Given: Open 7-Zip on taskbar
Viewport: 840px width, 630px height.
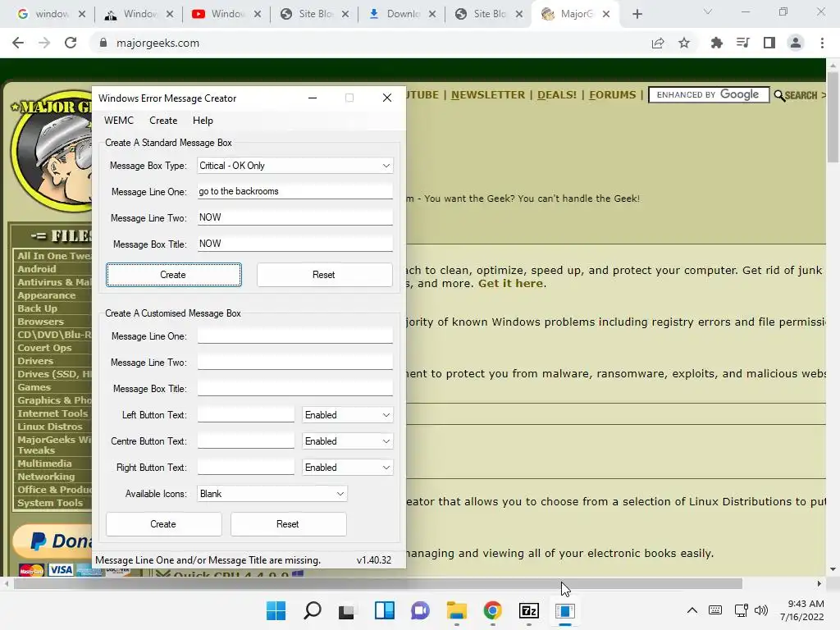Looking at the screenshot, I should point(529,610).
